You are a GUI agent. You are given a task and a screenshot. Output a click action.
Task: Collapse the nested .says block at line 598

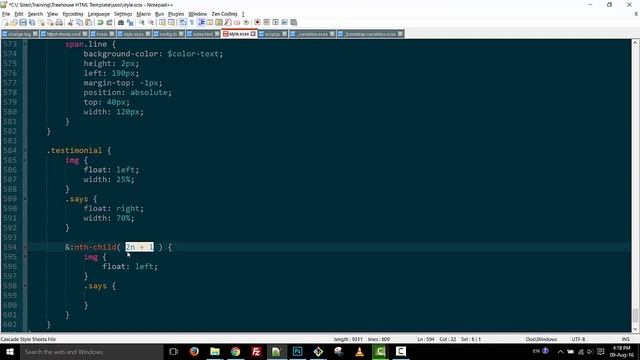(x=25, y=286)
